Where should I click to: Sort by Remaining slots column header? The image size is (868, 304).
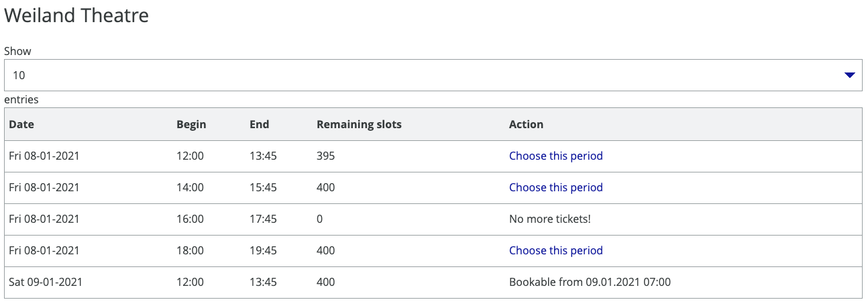(359, 124)
